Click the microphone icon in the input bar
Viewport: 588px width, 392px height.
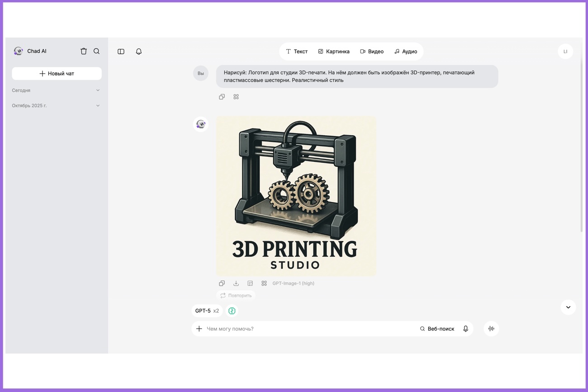[465, 329]
